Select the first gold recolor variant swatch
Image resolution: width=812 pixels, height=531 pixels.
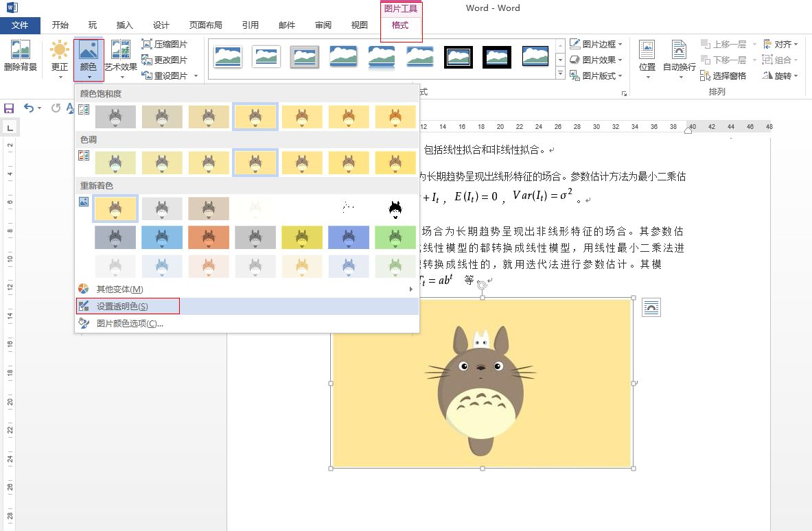pyautogui.click(x=115, y=206)
